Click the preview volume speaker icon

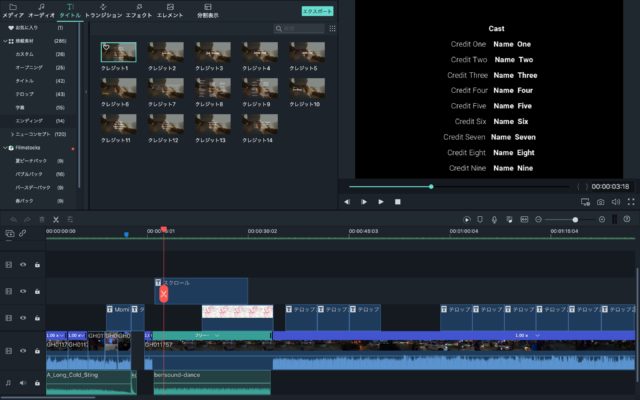(x=615, y=201)
